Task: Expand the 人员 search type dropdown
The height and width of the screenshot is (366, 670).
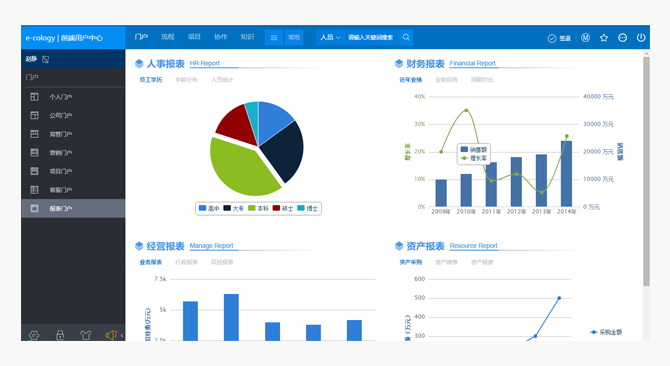Action: (330, 38)
